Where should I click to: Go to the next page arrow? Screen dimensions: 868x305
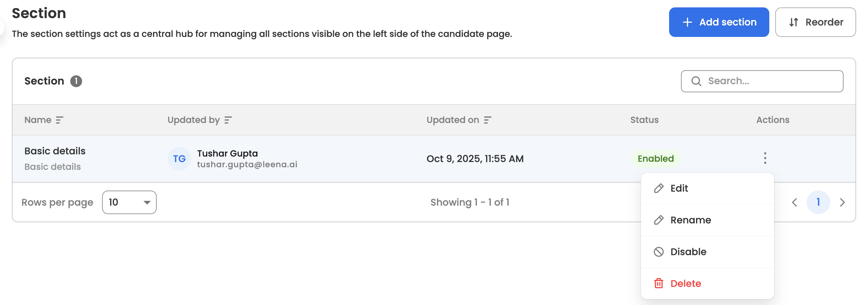(x=842, y=202)
